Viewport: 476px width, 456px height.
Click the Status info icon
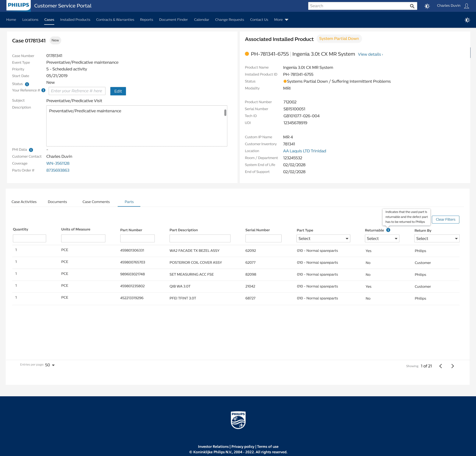pos(27,84)
